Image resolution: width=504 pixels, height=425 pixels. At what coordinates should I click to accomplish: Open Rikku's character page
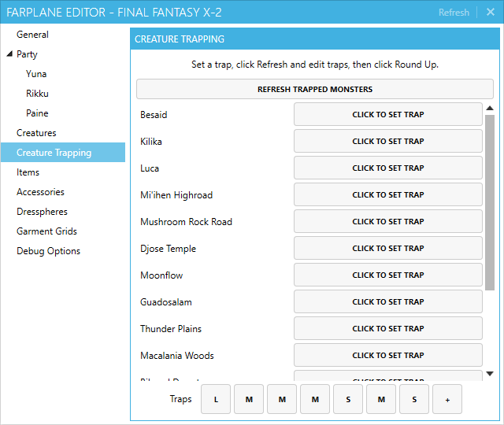37,94
